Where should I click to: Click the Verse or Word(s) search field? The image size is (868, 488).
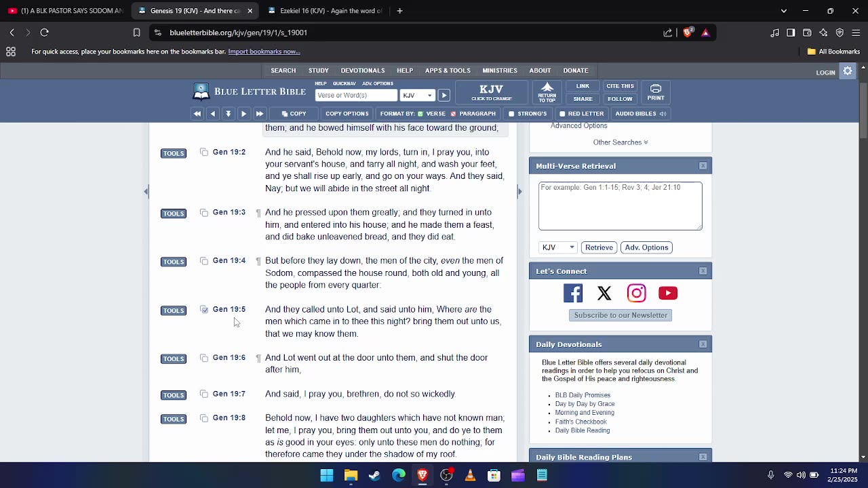coord(356,96)
